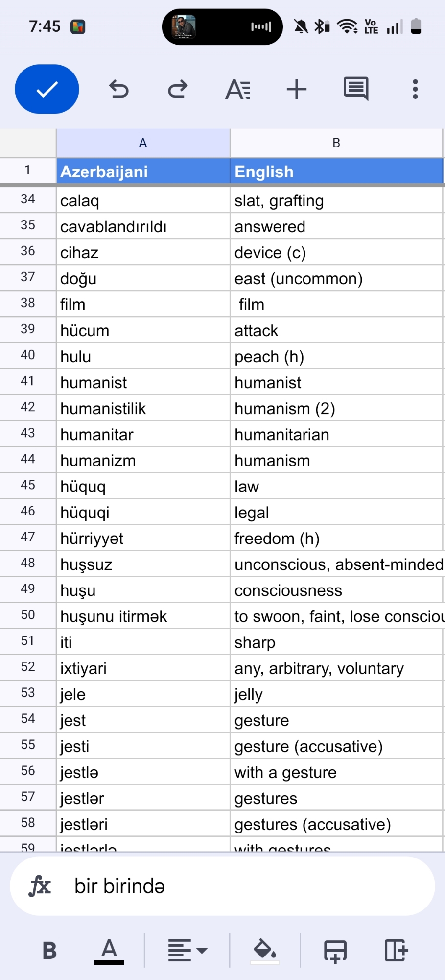Viewport: 445px width, 980px height.
Task: Open the text color picker
Action: click(109, 951)
